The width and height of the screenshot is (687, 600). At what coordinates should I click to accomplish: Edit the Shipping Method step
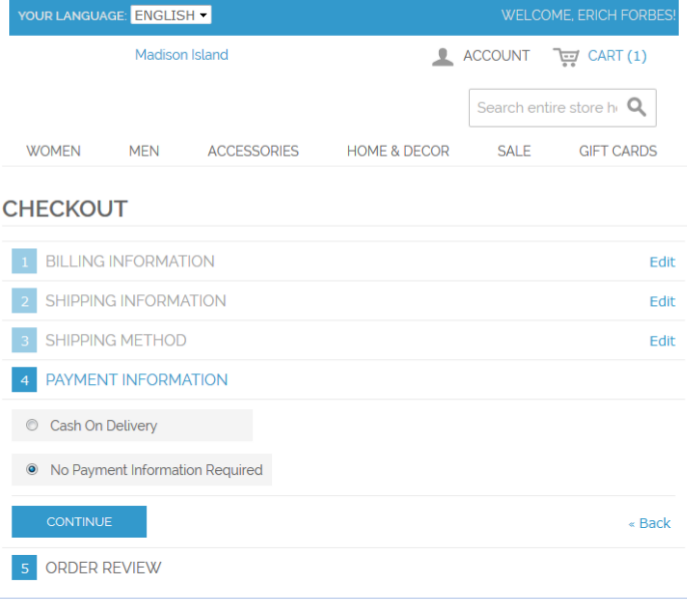click(x=662, y=341)
